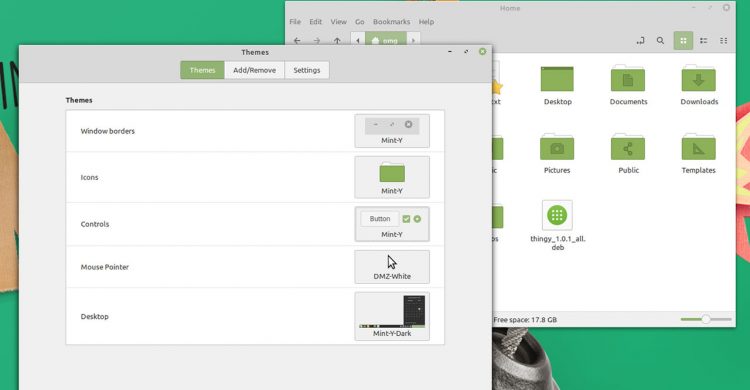Click search icon in file manager
750x390 pixels.
(660, 41)
